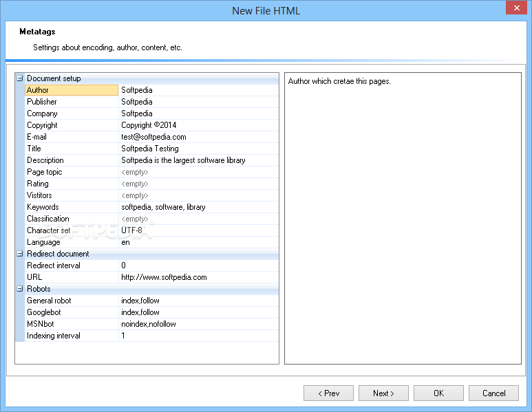
Task: Click the Document setup category header
Action: click(x=151, y=78)
